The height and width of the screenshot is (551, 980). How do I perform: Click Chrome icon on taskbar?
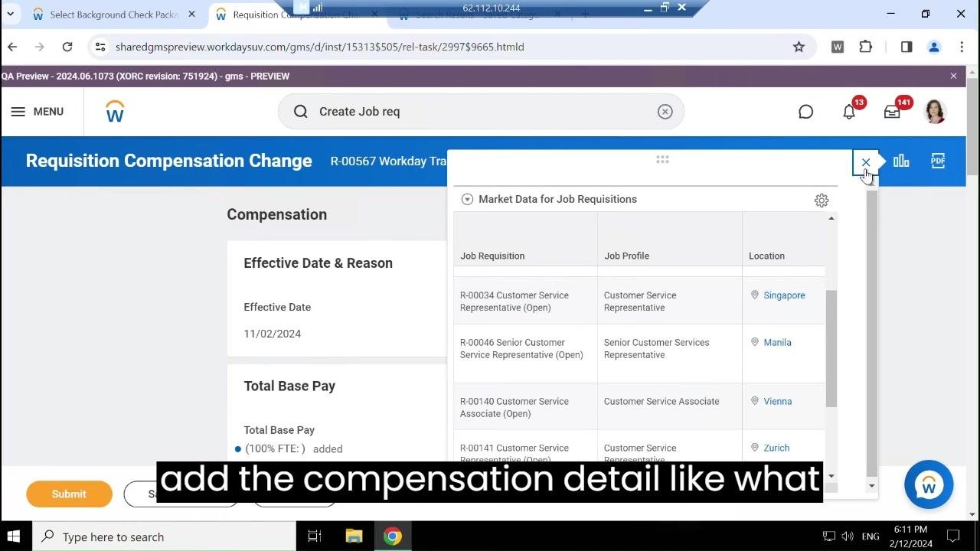point(393,536)
